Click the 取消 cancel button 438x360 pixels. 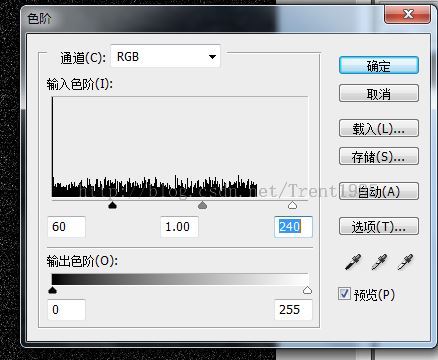tap(379, 93)
